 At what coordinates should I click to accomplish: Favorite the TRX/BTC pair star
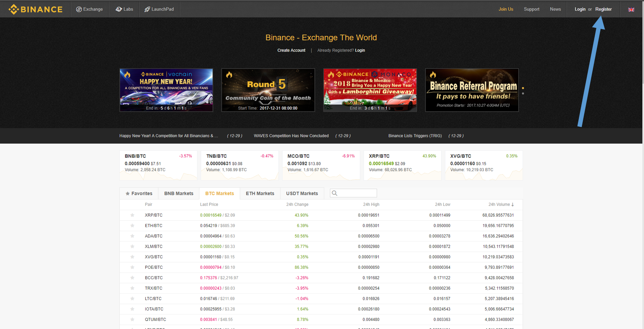click(132, 288)
